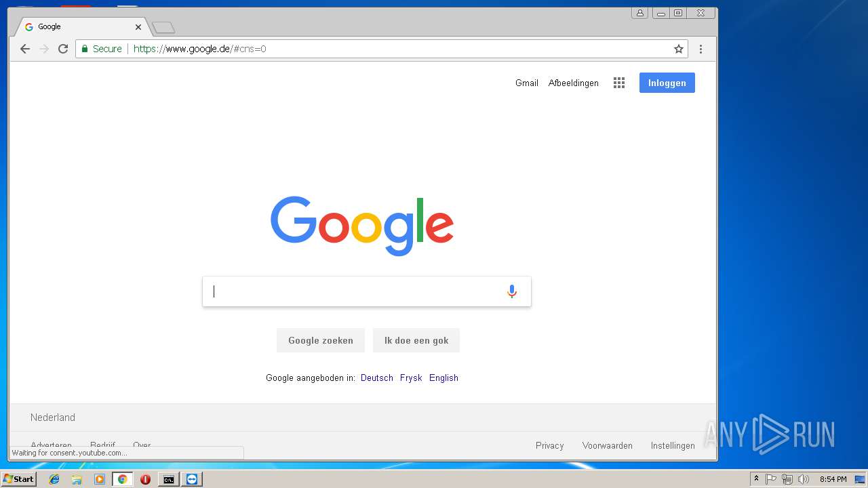The image size is (868, 488).
Task: Click the Google logo
Action: [x=362, y=226]
